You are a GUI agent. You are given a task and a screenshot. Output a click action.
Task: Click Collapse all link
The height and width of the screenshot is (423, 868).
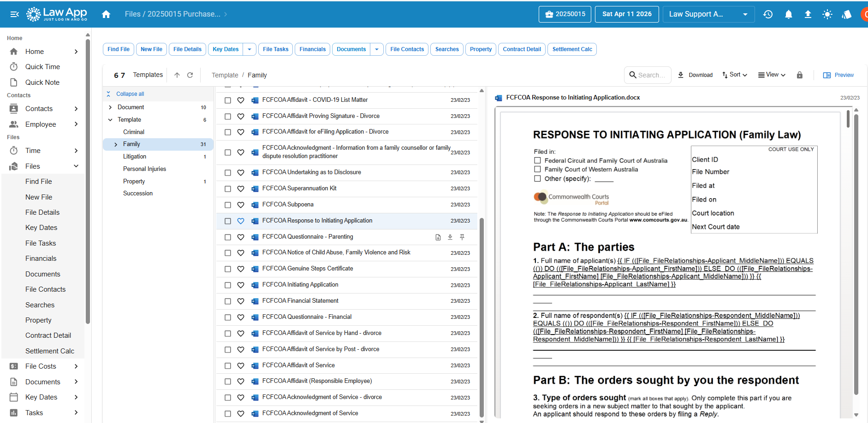coord(130,94)
